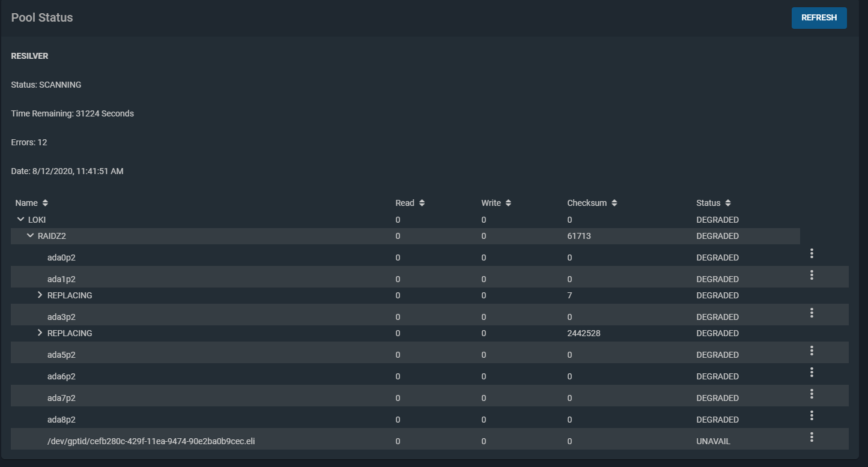The image size is (868, 467).
Task: Click the Refresh button
Action: [x=819, y=18]
